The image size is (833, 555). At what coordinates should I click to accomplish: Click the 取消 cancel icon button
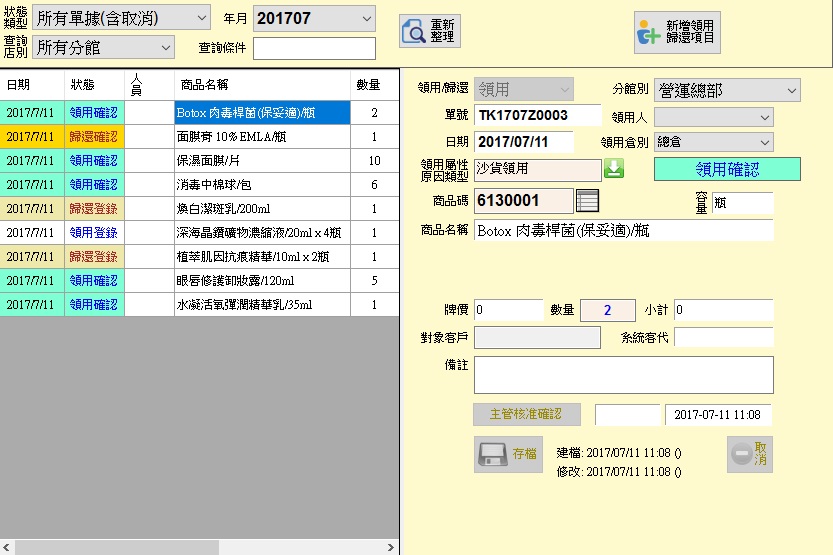click(x=749, y=454)
